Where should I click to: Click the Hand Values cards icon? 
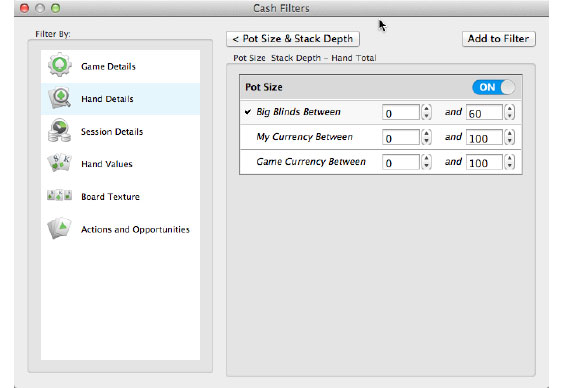click(60, 163)
